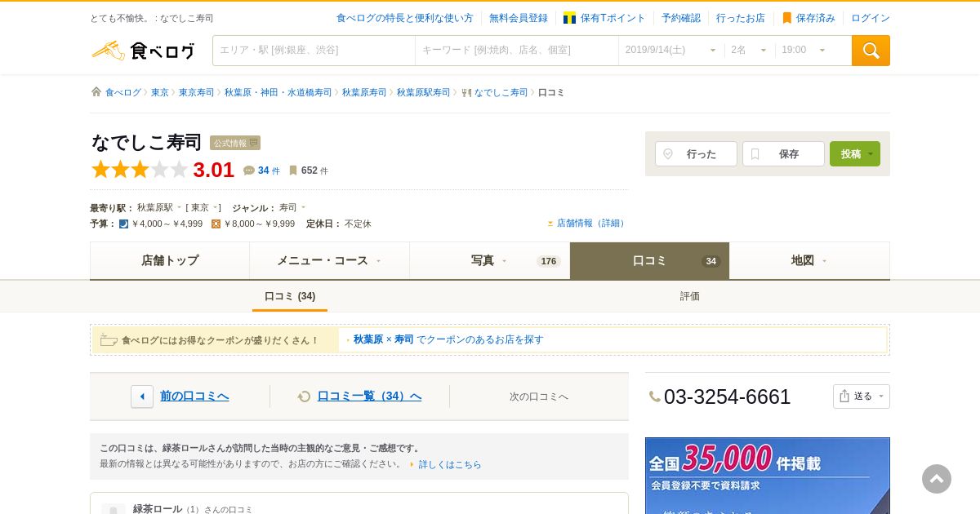This screenshot has height=514, width=980.
Task: Click the 全国35,000件掲載 ad banner
Action: [768, 476]
